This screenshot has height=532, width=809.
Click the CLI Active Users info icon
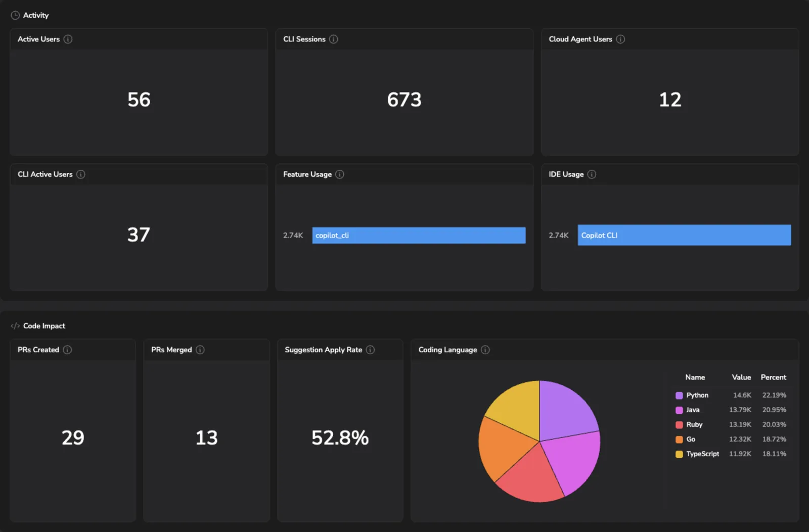click(81, 174)
